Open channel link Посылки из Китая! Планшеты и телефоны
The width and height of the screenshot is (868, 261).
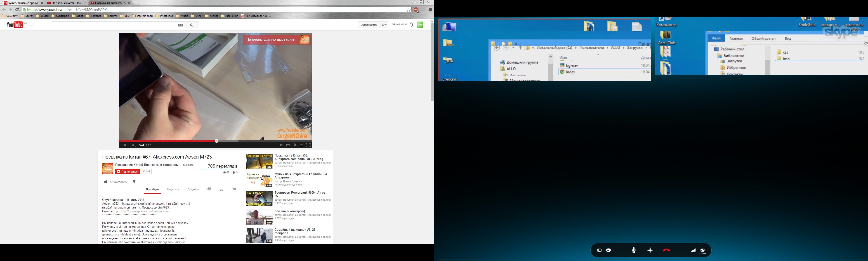pos(147,165)
